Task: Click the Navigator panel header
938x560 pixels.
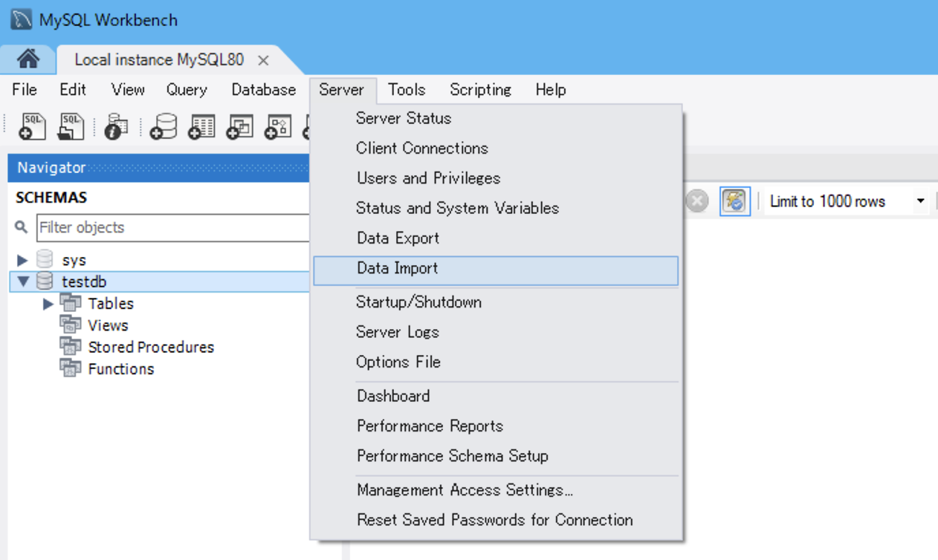Action: (x=158, y=168)
